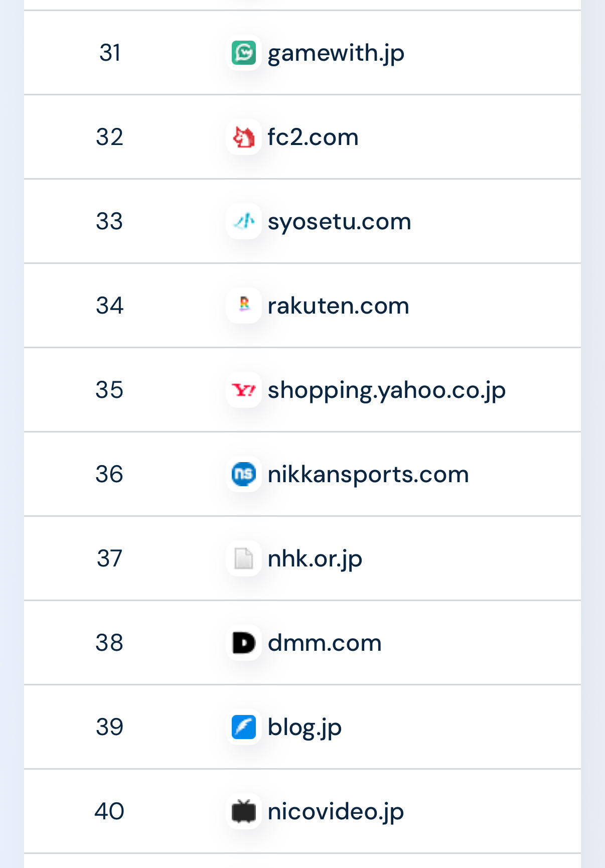
Task: Click the blog.jp blue feather favicon
Action: (x=244, y=727)
